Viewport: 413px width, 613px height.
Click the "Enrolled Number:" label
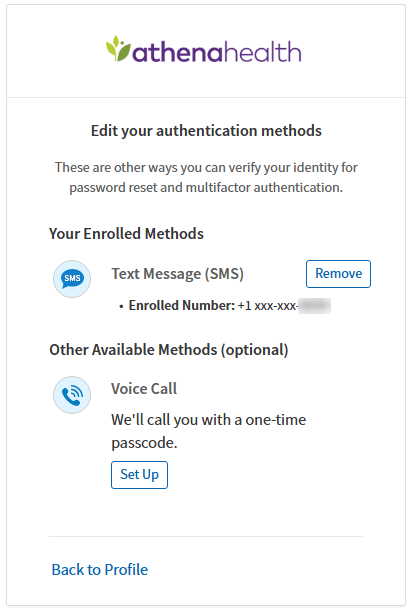coord(182,305)
